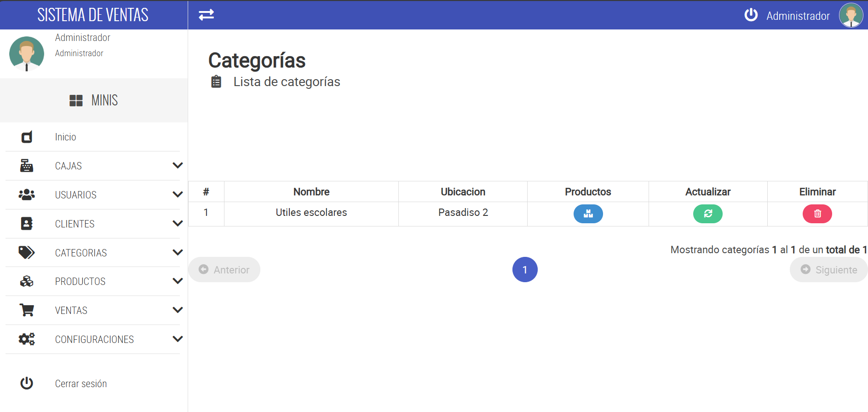This screenshot has height=412, width=868.
Task: Click the shopping cart Ventas icon
Action: point(27,310)
